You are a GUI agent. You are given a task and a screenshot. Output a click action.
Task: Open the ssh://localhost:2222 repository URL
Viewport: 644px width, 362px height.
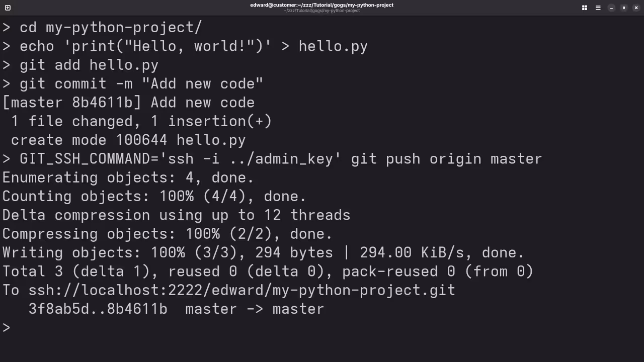242,290
